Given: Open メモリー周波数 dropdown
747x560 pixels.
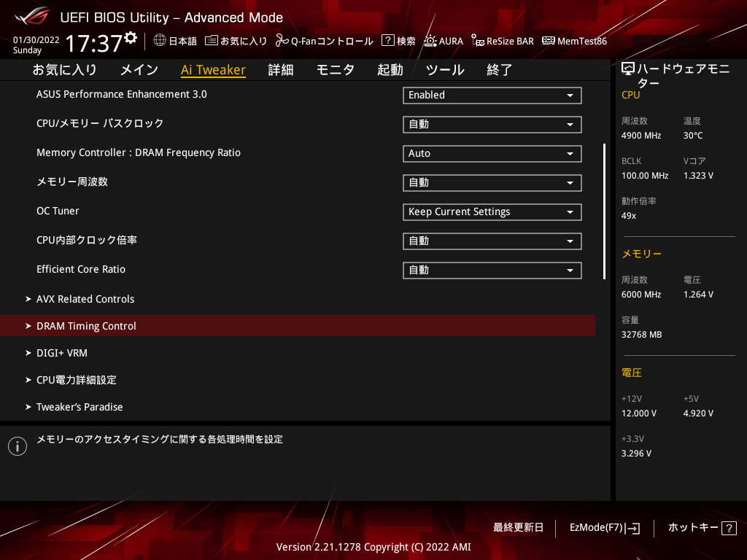Looking at the screenshot, I should [x=492, y=183].
